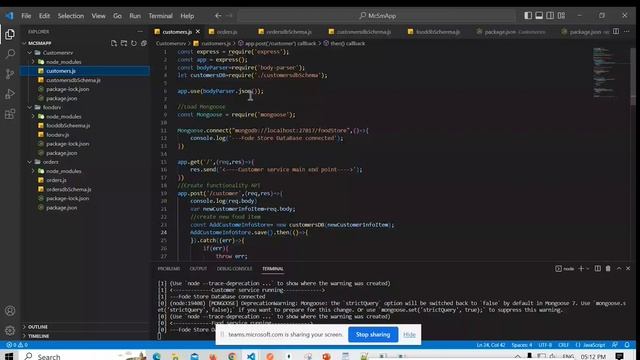Open the Source Control view
The image size is (640, 360).
[x=10, y=74]
